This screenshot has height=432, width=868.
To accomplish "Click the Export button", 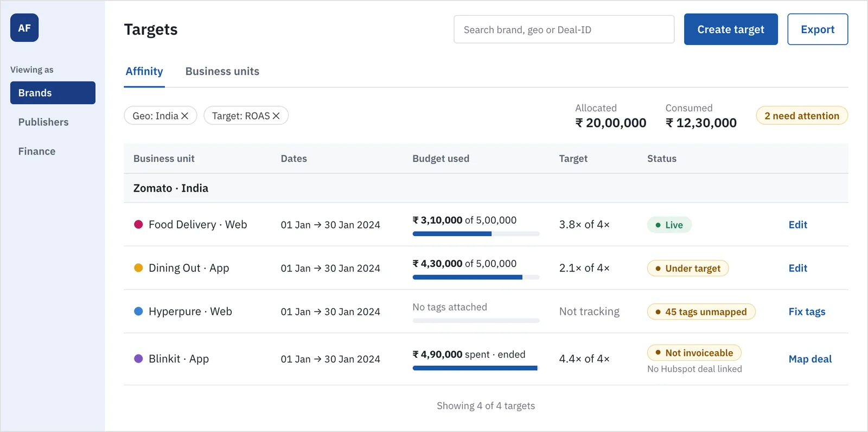I will point(818,29).
